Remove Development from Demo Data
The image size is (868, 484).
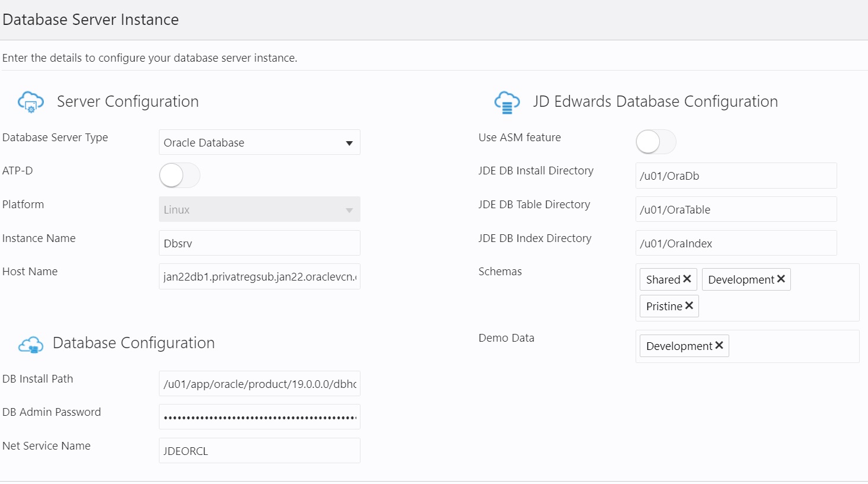[720, 345]
